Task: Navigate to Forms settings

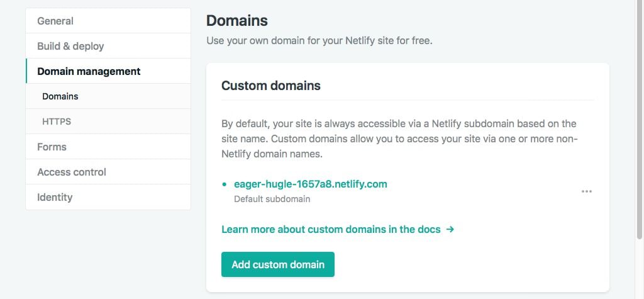Action: pyautogui.click(x=52, y=147)
